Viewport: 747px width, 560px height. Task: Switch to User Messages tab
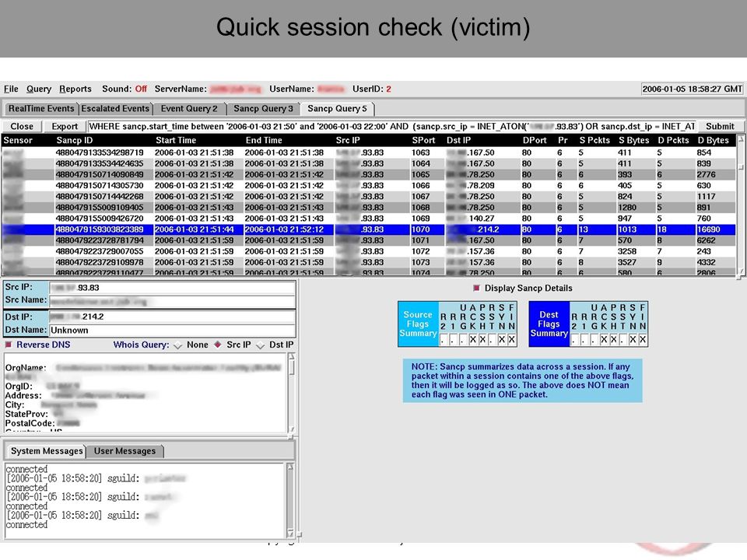124,451
